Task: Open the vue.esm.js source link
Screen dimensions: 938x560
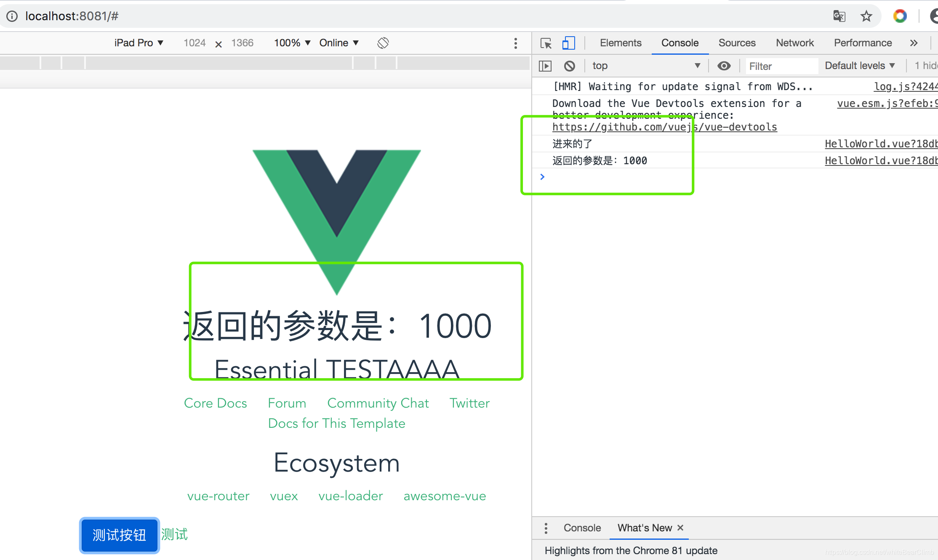Action: pyautogui.click(x=887, y=104)
